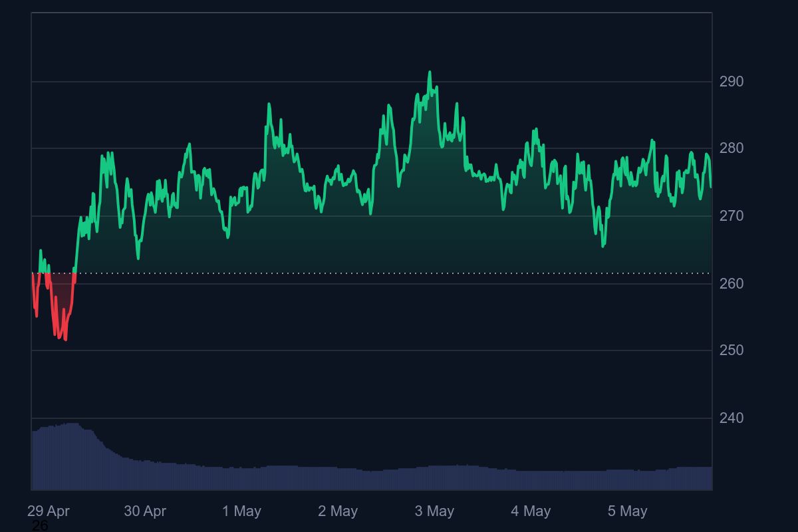Click the 290 price axis label
This screenshot has height=532, width=798.
(x=731, y=82)
